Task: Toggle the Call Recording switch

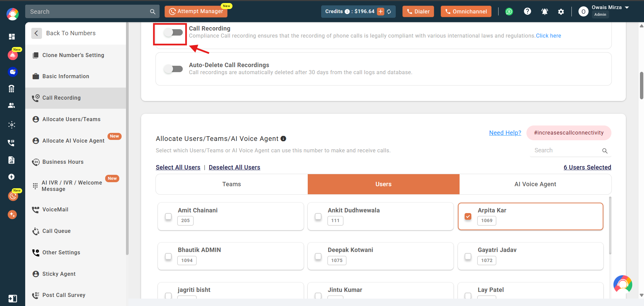Action: 173,33
